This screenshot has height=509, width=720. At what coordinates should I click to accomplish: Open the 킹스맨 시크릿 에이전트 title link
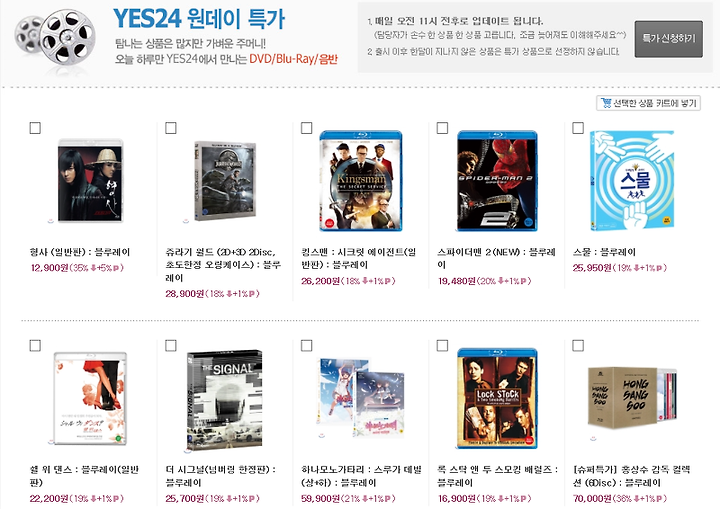359,258
